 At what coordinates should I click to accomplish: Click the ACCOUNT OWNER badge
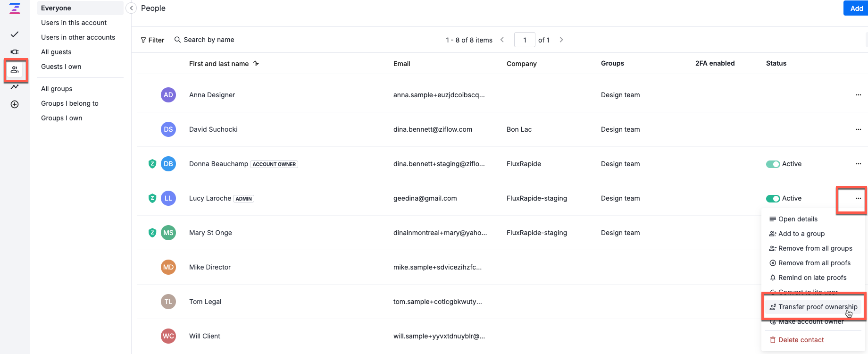click(274, 164)
